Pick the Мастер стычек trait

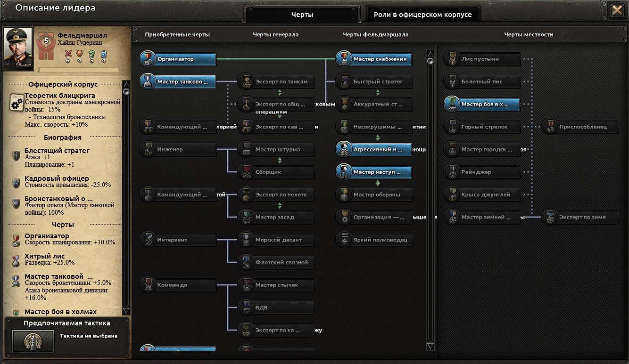click(276, 285)
